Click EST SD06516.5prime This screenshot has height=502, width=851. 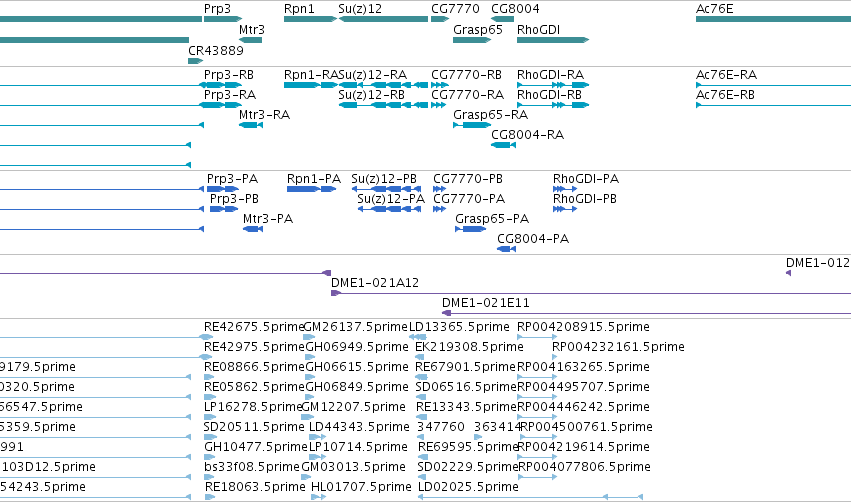(x=465, y=387)
